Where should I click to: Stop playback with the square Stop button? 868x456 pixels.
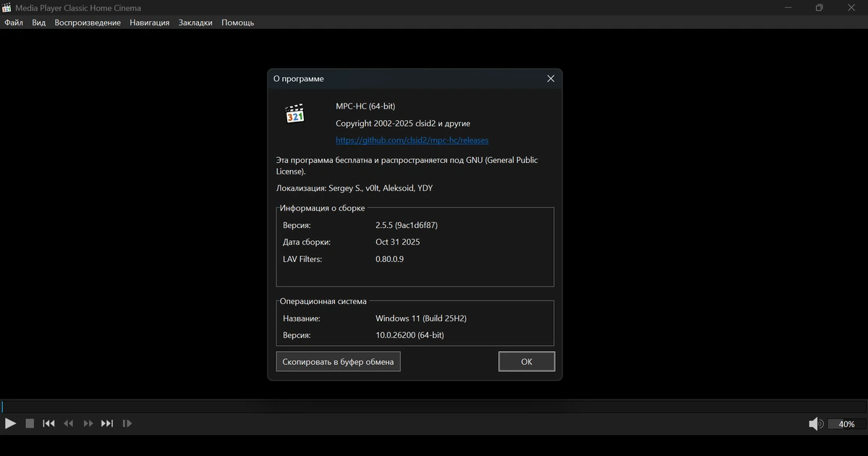point(30,423)
